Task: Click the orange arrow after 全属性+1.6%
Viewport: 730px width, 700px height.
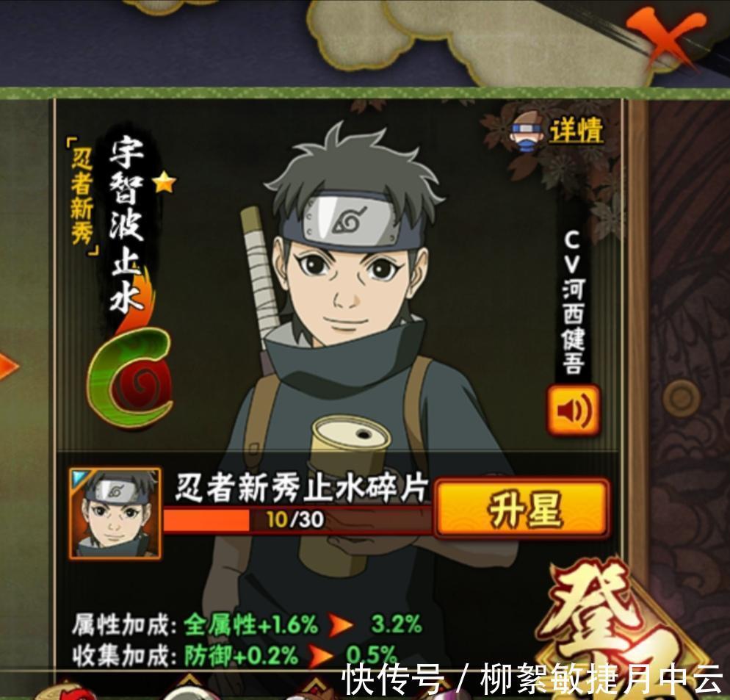Action: (340, 625)
